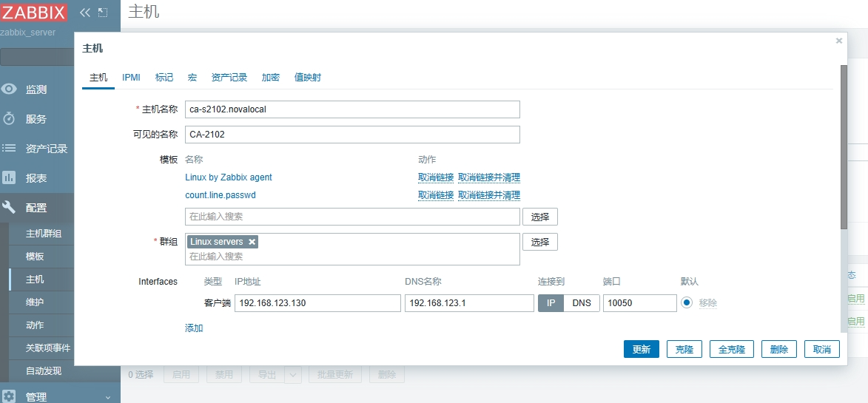868x403 pixels.
Task: Select the default interface radio button
Action: coord(687,302)
